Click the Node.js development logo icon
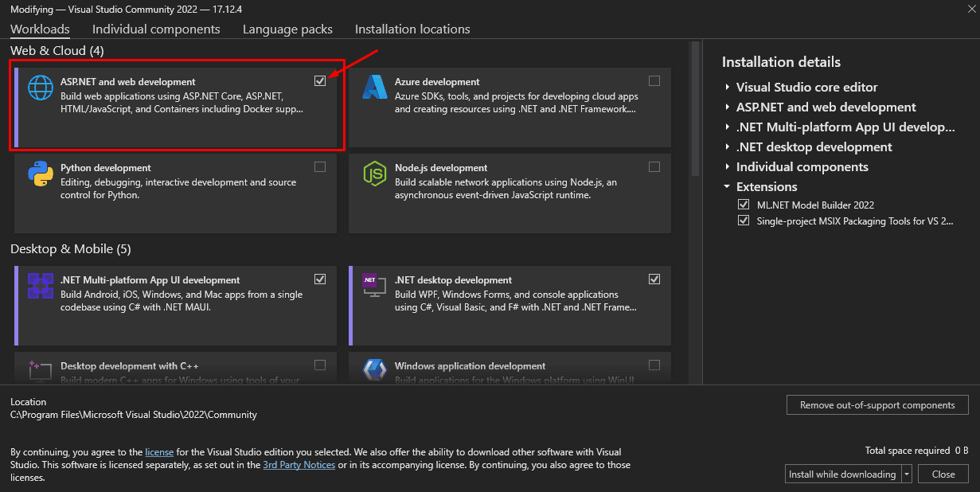 click(x=374, y=173)
